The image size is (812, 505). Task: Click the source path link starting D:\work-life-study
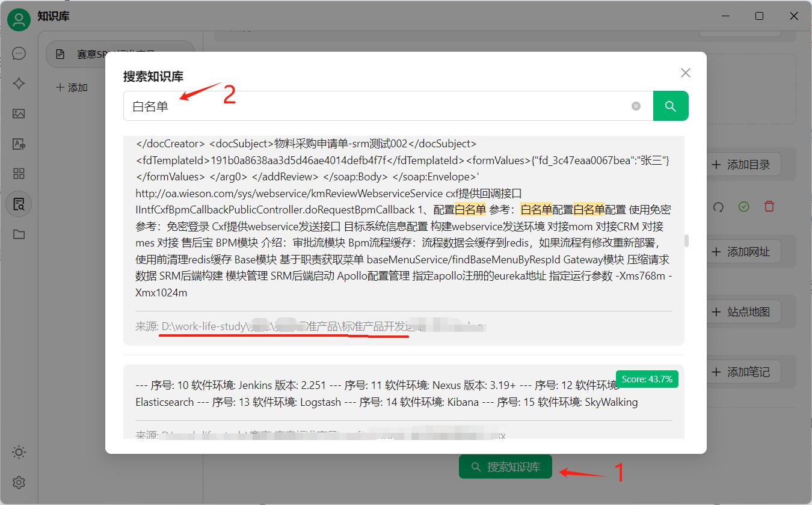point(324,326)
